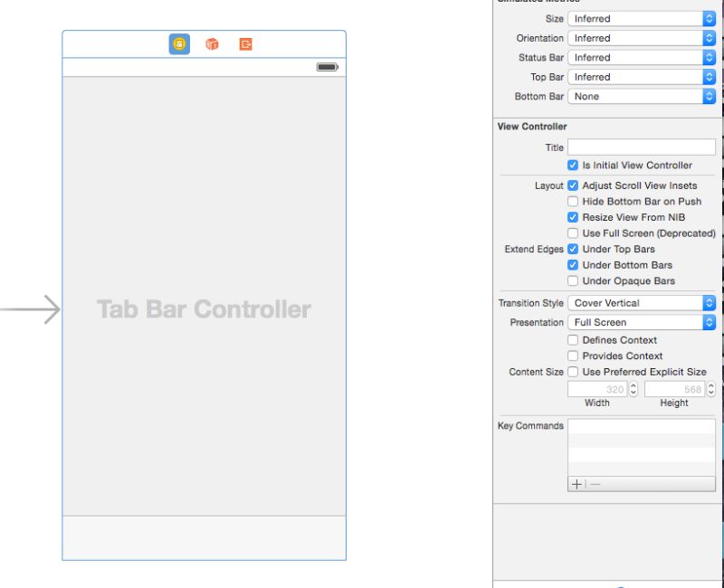Uncheck Is Initial View Controller

coord(574,166)
